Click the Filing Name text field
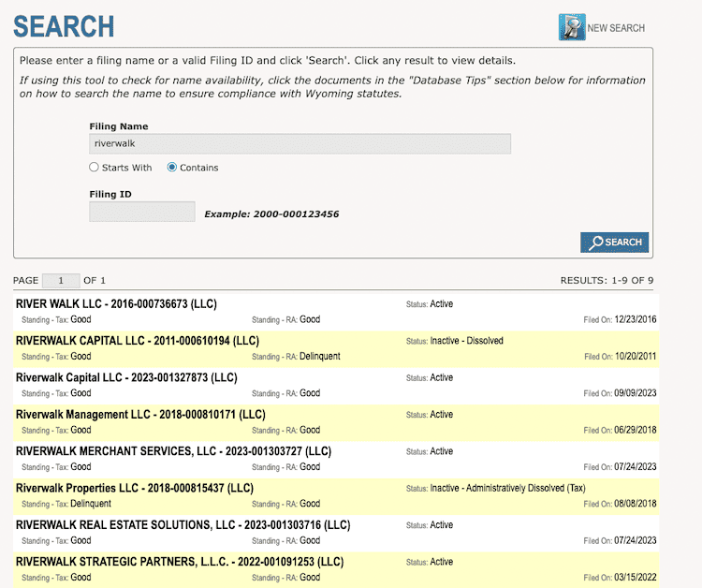This screenshot has width=702, height=588. point(300,144)
